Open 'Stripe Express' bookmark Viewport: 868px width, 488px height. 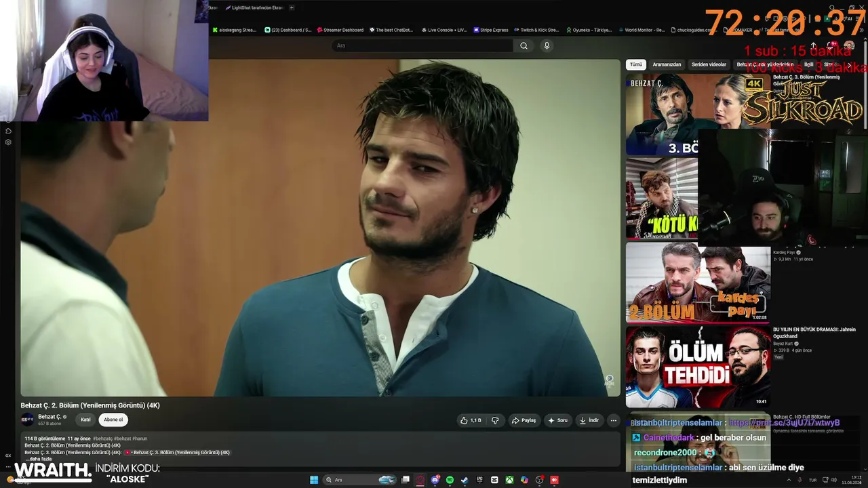[x=491, y=30]
